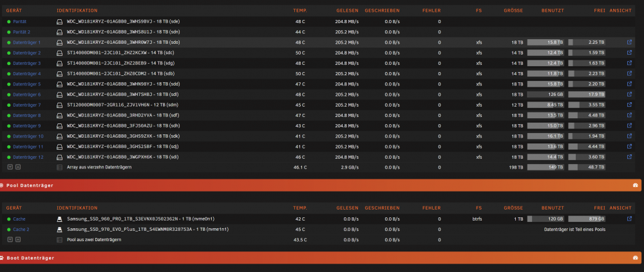
Task: Click the gauge icon on the Boot Datenträger header
Action: pos(636,258)
